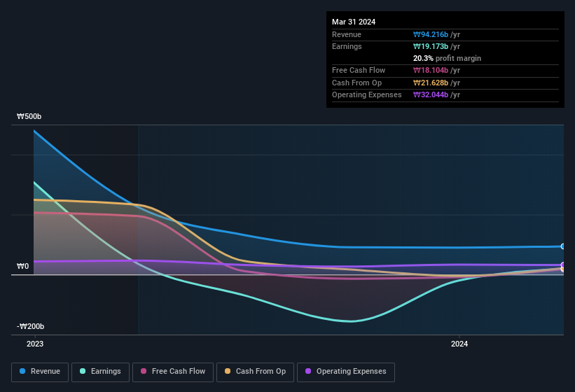Click the Earnings label in tooltip

[347, 46]
